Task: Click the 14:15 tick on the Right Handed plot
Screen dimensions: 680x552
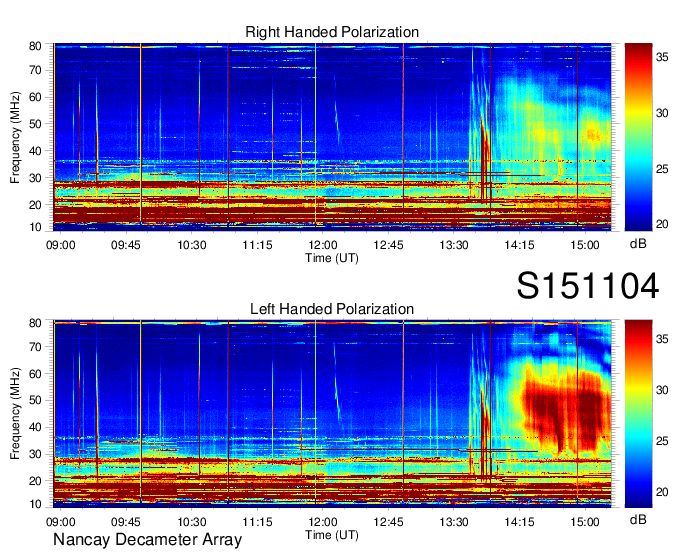Action: pyautogui.click(x=519, y=245)
